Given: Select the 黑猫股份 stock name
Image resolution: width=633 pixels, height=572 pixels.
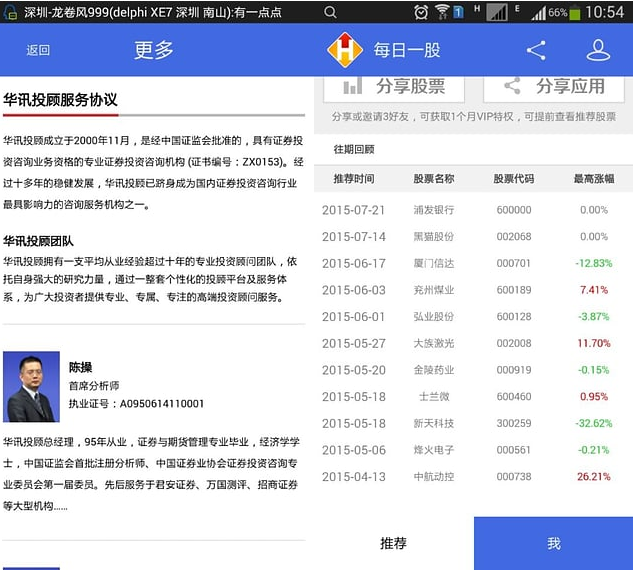Looking at the screenshot, I should click(434, 237).
